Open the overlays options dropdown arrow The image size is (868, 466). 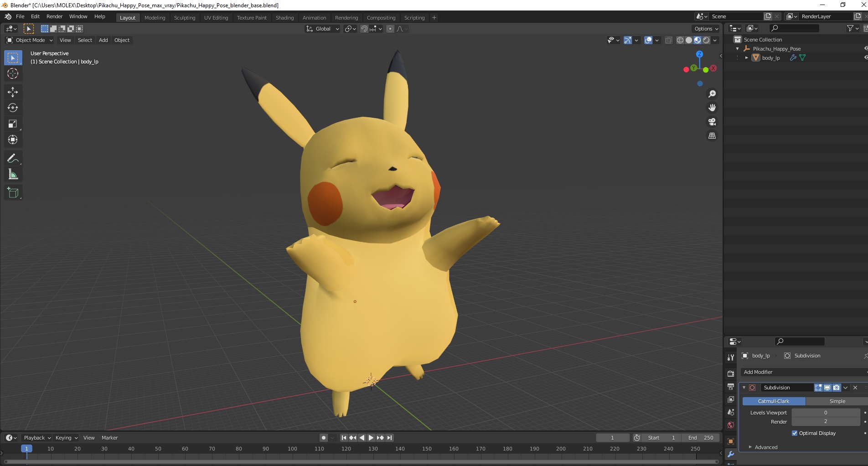(657, 40)
